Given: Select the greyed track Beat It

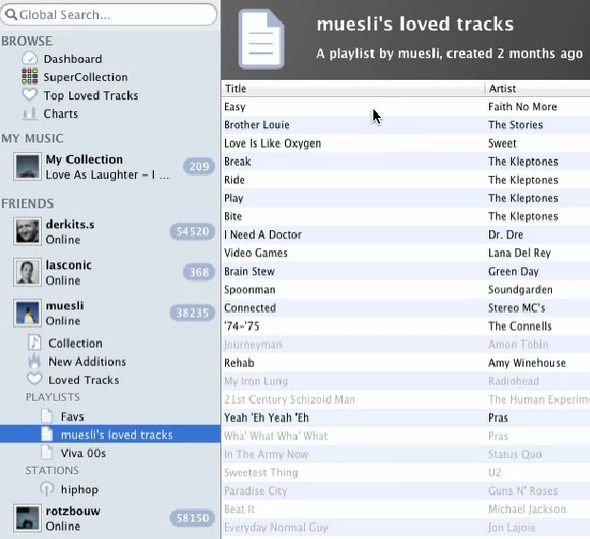Looking at the screenshot, I should pyautogui.click(x=239, y=509).
